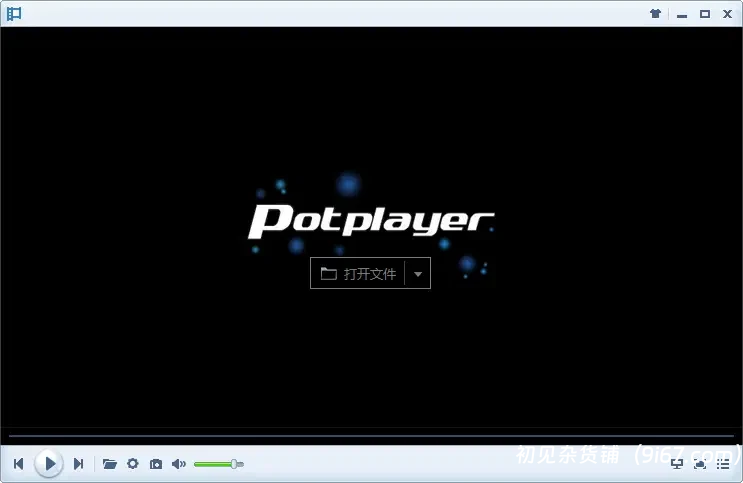Take a screenshot with the camera icon
This screenshot has height=483, width=743.
point(156,464)
